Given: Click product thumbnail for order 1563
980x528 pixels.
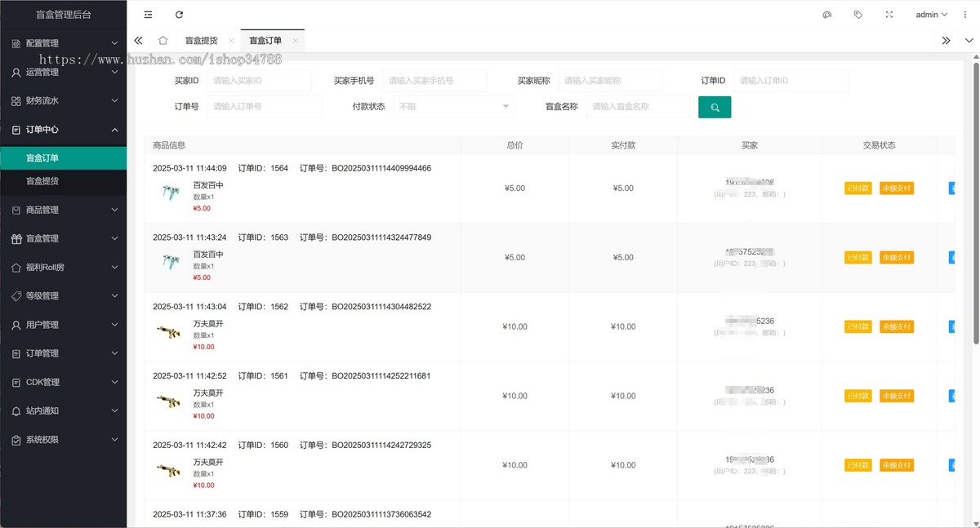Looking at the screenshot, I should coord(171,262).
